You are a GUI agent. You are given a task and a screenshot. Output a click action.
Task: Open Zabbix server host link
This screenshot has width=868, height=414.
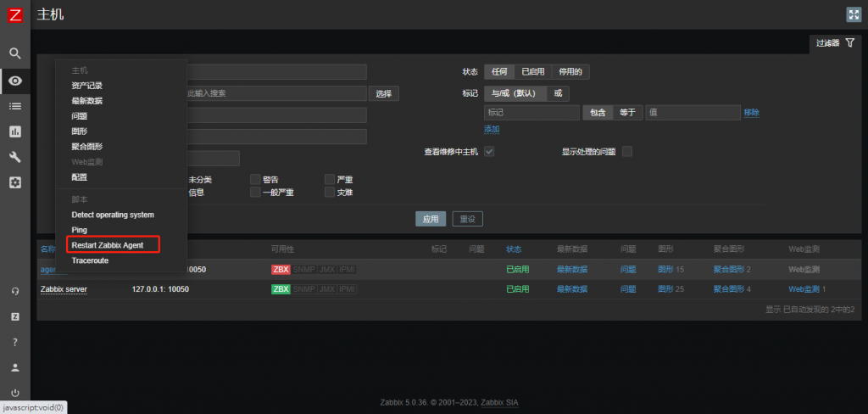tap(64, 289)
